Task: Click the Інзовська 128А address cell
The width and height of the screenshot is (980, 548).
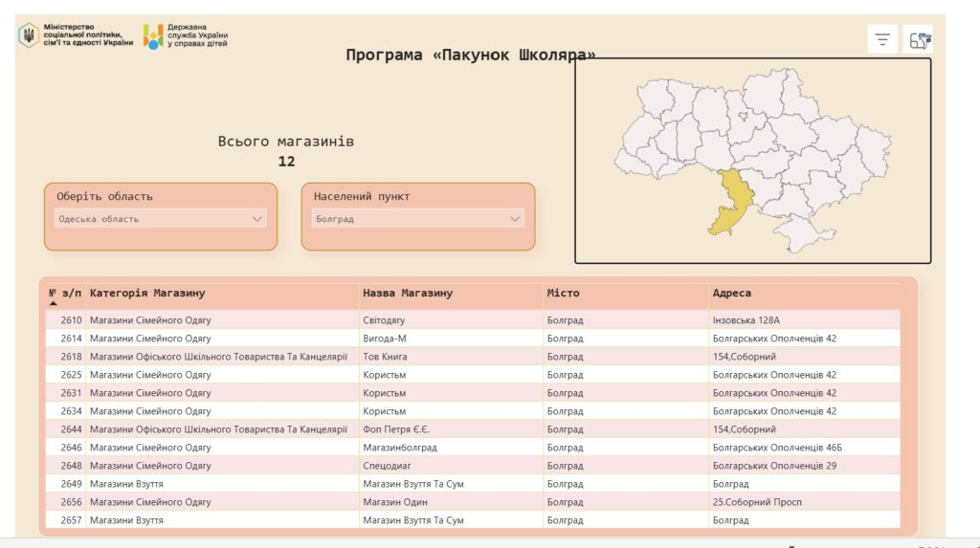Action: coord(752,320)
